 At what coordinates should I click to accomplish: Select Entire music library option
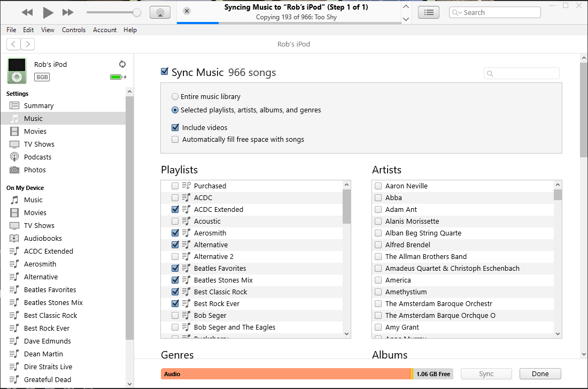click(175, 96)
